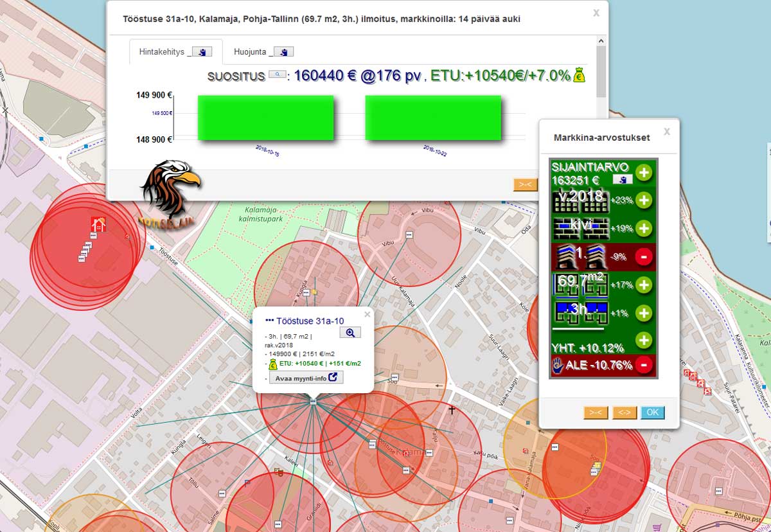Click the orange <-> button in Markkina-arvostukset
Image resolution: width=771 pixels, height=532 pixels.
(624, 412)
